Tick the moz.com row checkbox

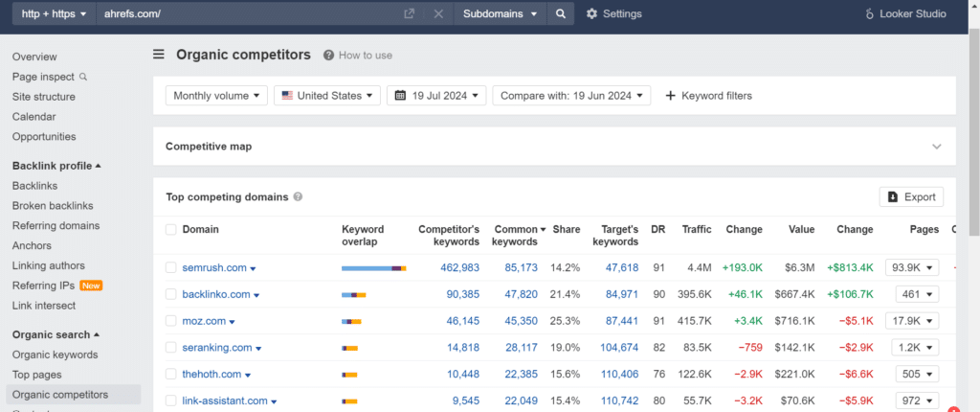tap(171, 321)
